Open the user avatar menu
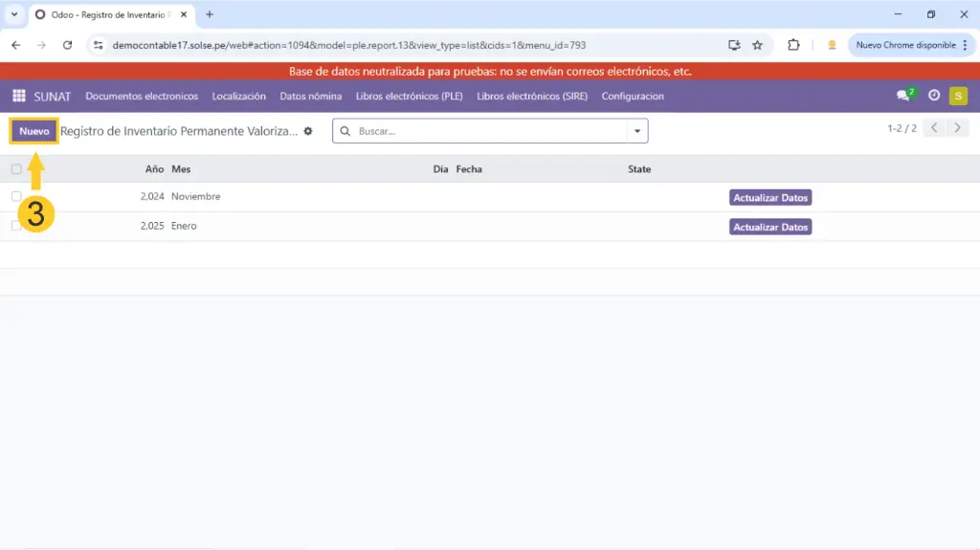The height and width of the screenshot is (550, 980). (958, 96)
